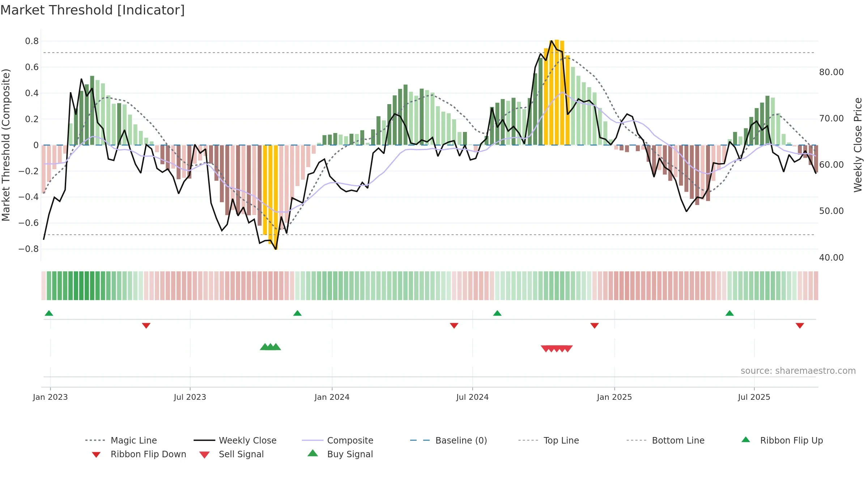Image resolution: width=868 pixels, height=488 pixels.
Task: Toggle the Bottom Line legend entry
Action: (x=665, y=440)
